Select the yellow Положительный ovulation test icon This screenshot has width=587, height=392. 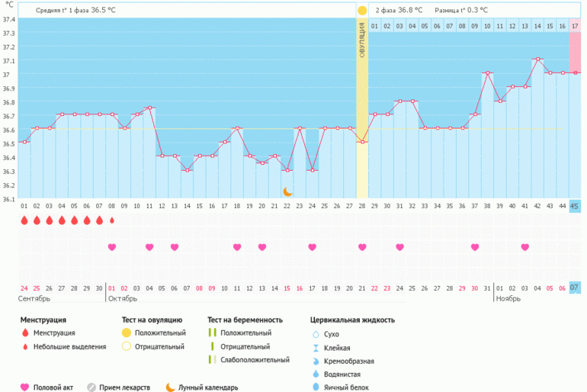click(x=127, y=333)
